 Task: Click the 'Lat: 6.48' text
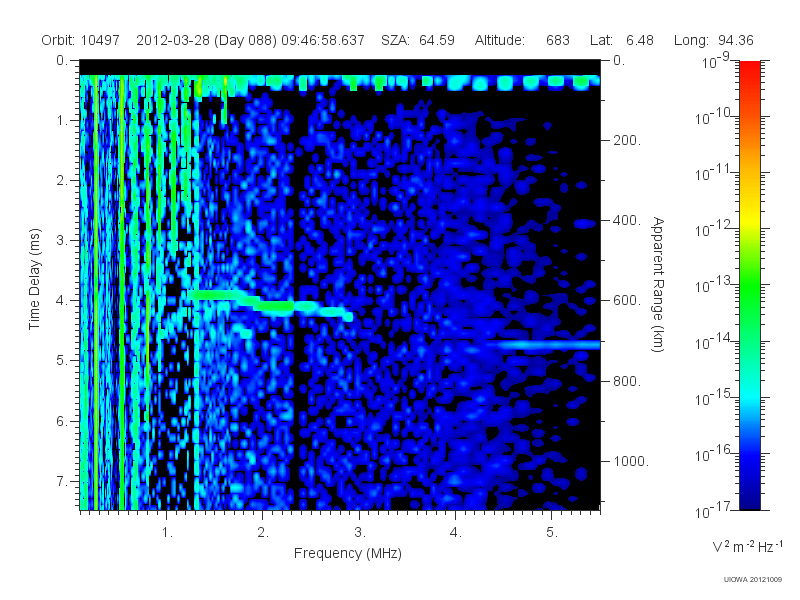[x=621, y=40]
